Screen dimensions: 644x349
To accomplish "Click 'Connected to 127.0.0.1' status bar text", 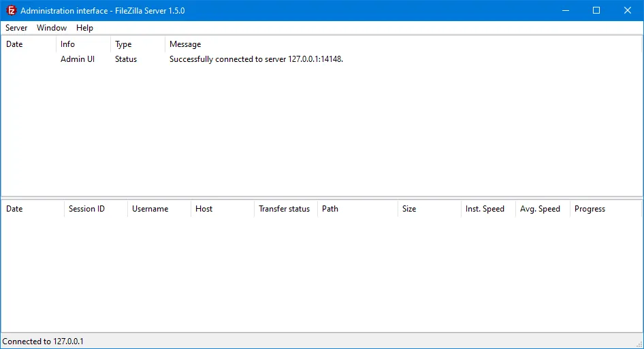I will pyautogui.click(x=43, y=342).
